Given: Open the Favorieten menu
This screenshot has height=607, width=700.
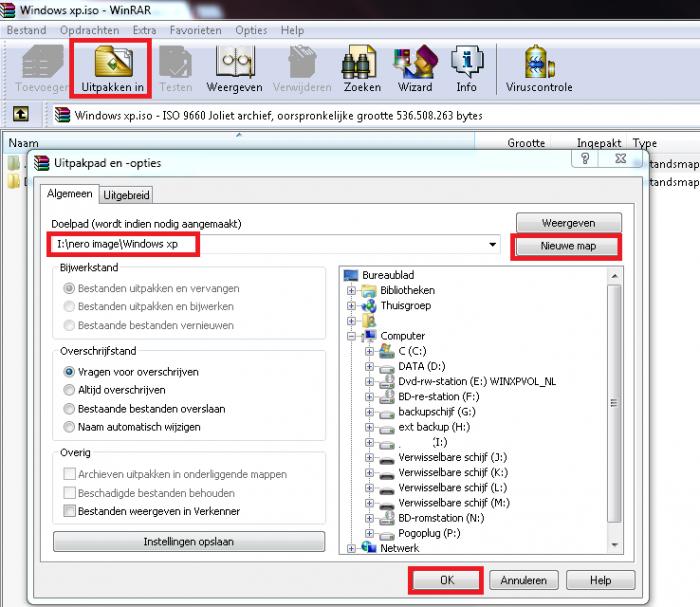Looking at the screenshot, I should point(196,30).
